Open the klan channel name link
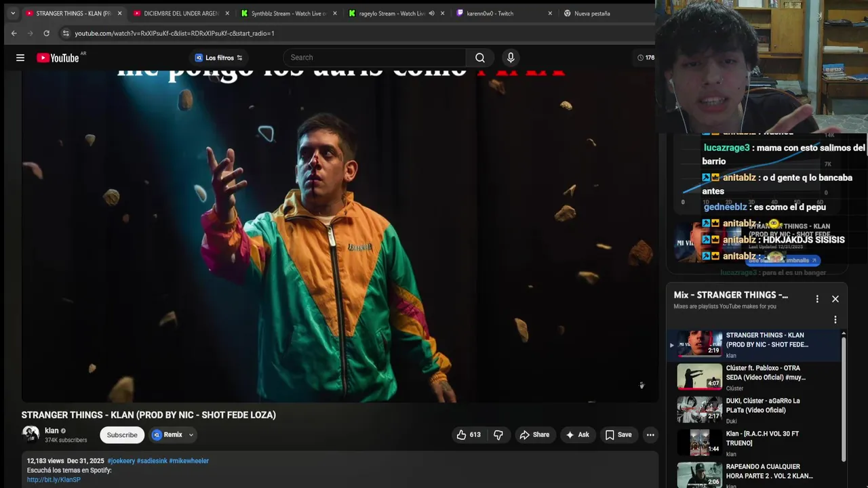The height and width of the screenshot is (488, 868). click(x=52, y=431)
